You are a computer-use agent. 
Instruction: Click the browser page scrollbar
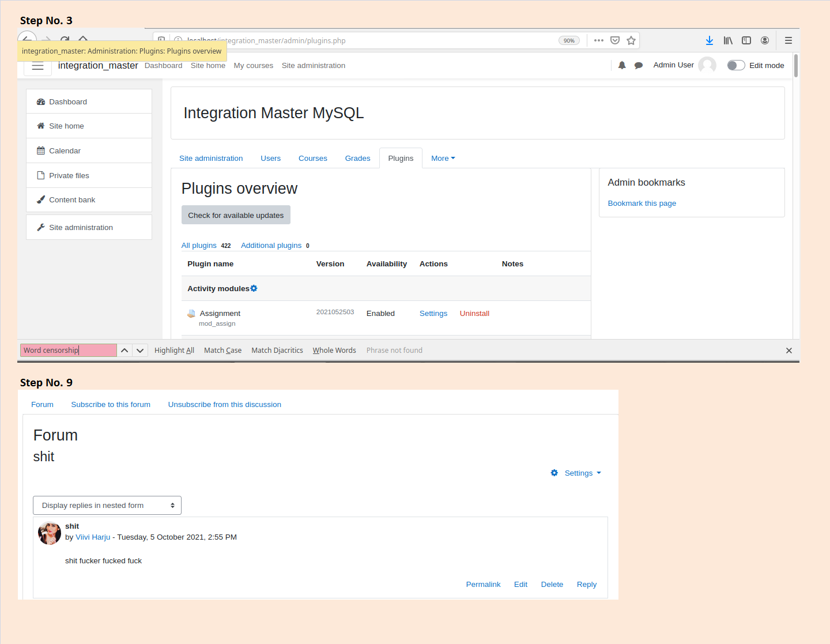[x=796, y=65]
